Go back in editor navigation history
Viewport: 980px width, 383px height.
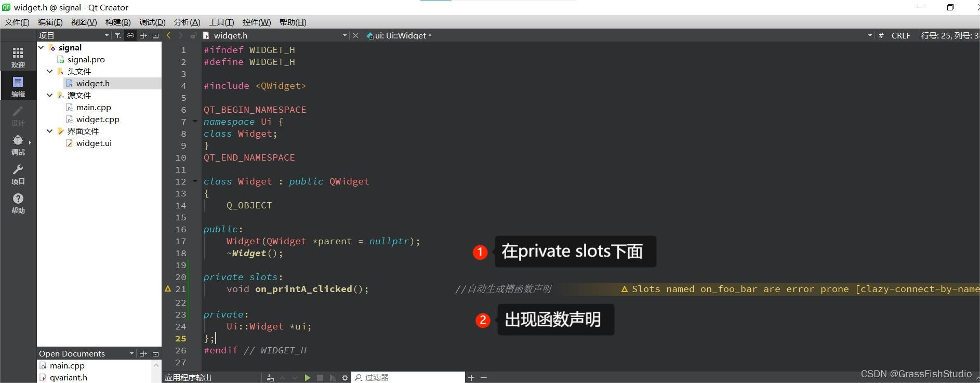pyautogui.click(x=168, y=35)
